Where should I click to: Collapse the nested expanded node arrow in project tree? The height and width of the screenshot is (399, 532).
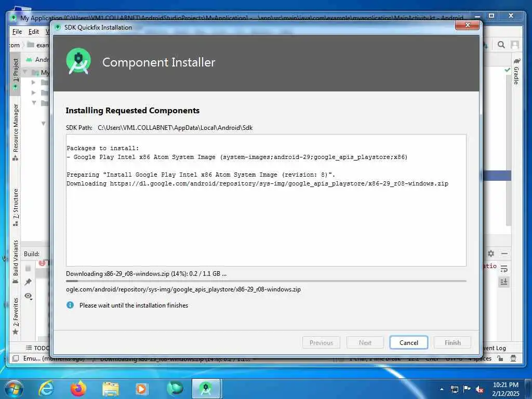tap(44, 123)
